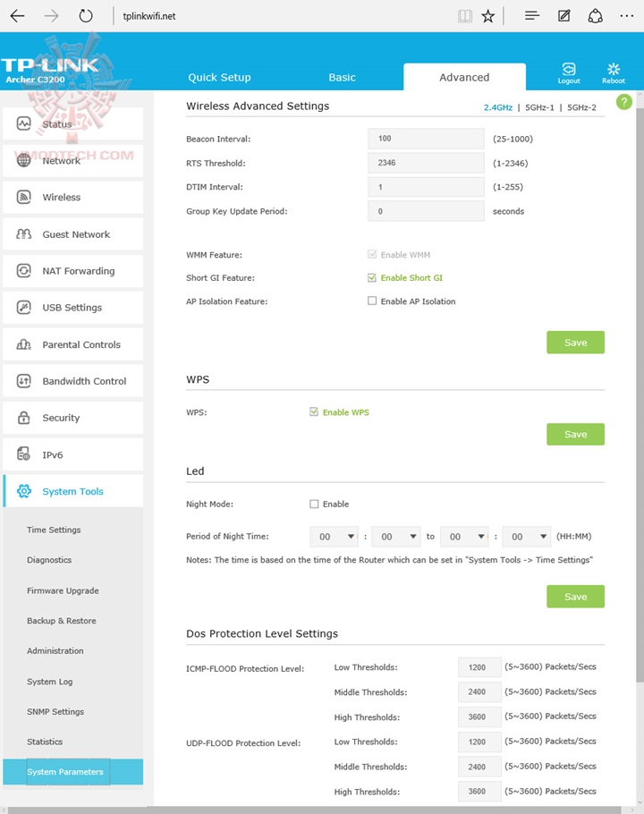Click the Security padlock icon

(24, 418)
